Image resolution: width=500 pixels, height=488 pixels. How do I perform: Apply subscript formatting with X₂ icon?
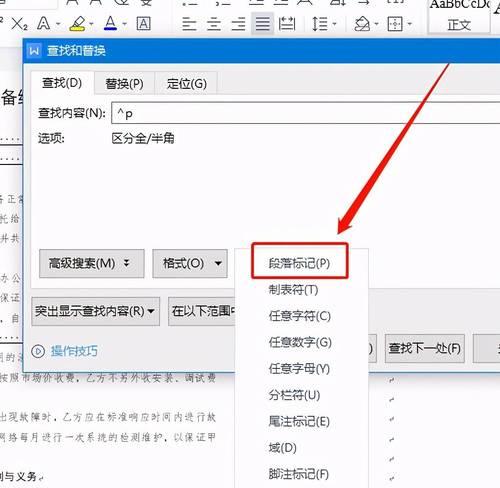(x=19, y=24)
